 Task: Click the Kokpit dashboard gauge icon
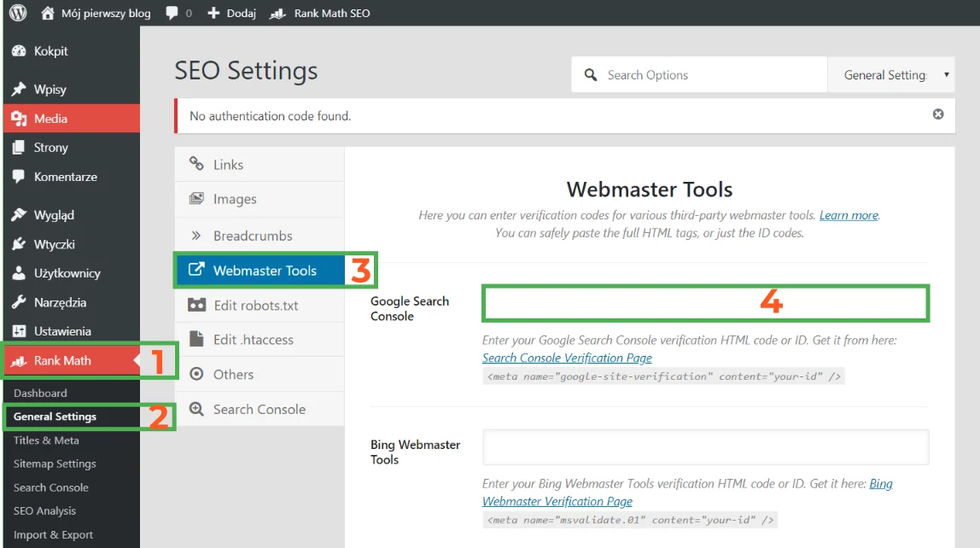click(19, 51)
